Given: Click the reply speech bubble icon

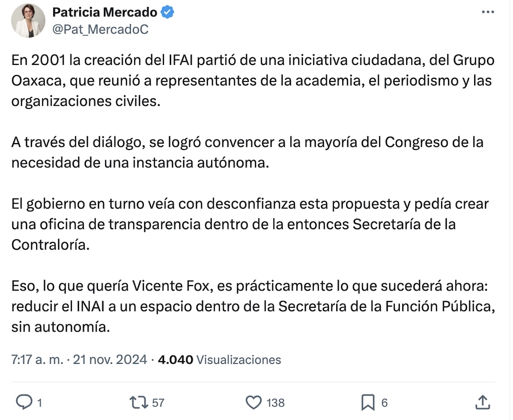Looking at the screenshot, I should (x=23, y=402).
